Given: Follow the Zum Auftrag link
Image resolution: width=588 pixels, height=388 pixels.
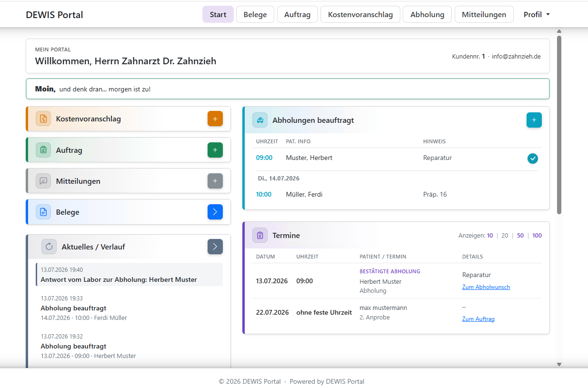Looking at the screenshot, I should [x=478, y=319].
